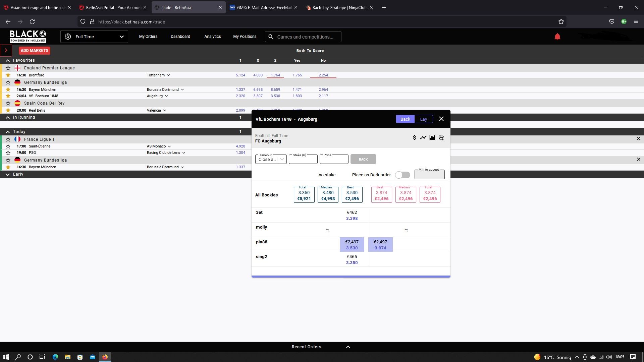Click pin88 back offer 3.530 cell
644x362 pixels.
[352, 245]
